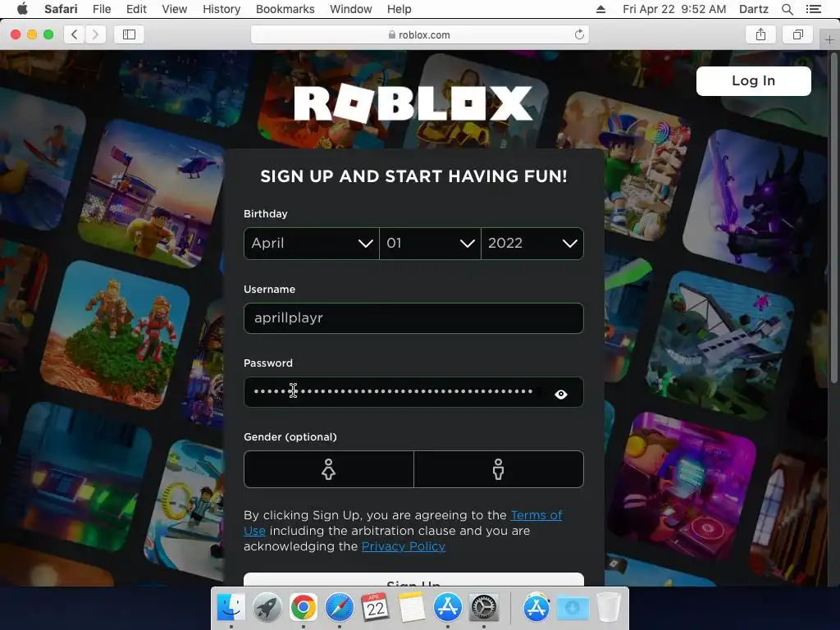Click the helicopter game thumbnail

[150, 195]
